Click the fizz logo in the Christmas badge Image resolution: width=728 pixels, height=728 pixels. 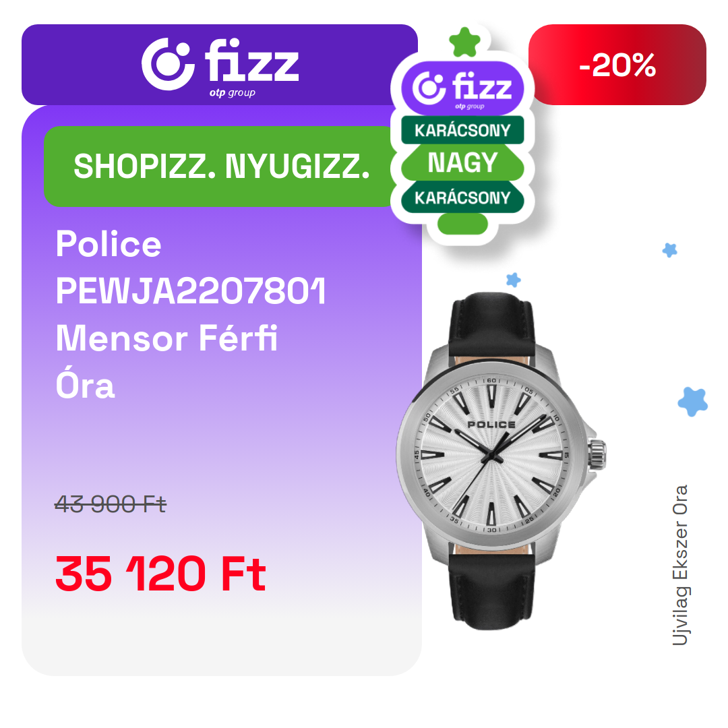(462, 88)
